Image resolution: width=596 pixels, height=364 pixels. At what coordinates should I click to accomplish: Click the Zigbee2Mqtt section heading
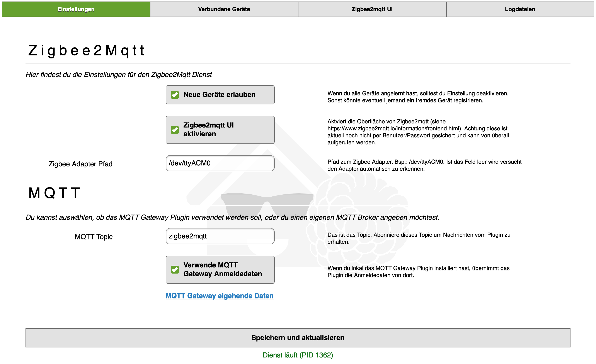point(86,50)
